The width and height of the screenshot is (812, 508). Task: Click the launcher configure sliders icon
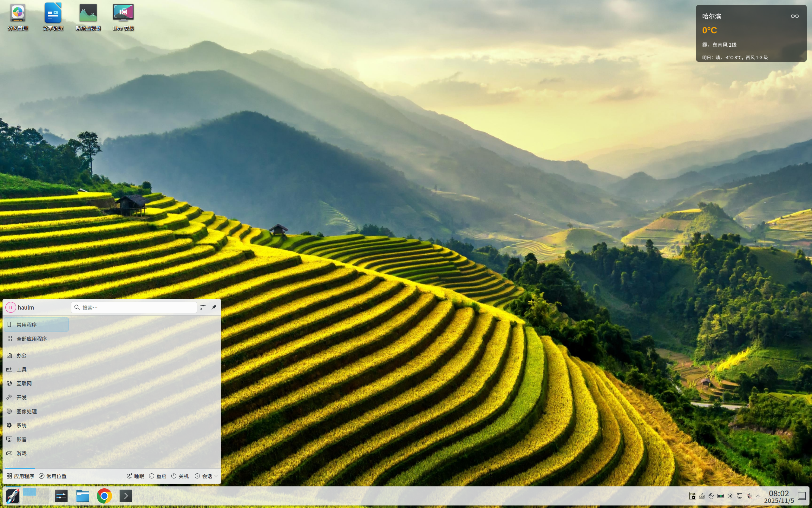click(x=203, y=307)
